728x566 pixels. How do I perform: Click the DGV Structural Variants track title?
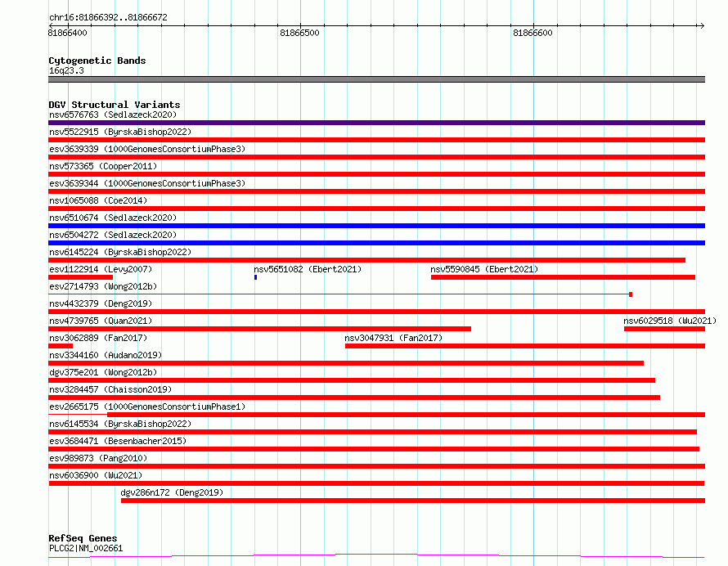click(x=115, y=105)
